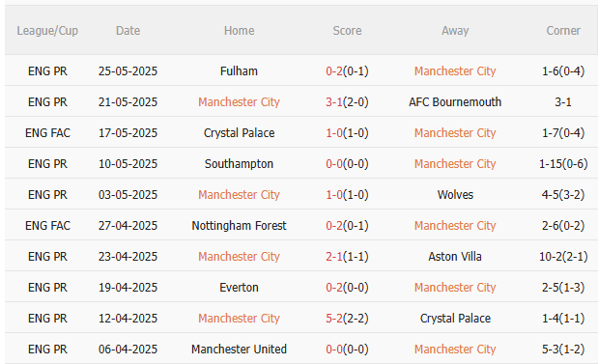598x364 pixels.
Task: Select the Everton home team
Action: [x=239, y=288]
